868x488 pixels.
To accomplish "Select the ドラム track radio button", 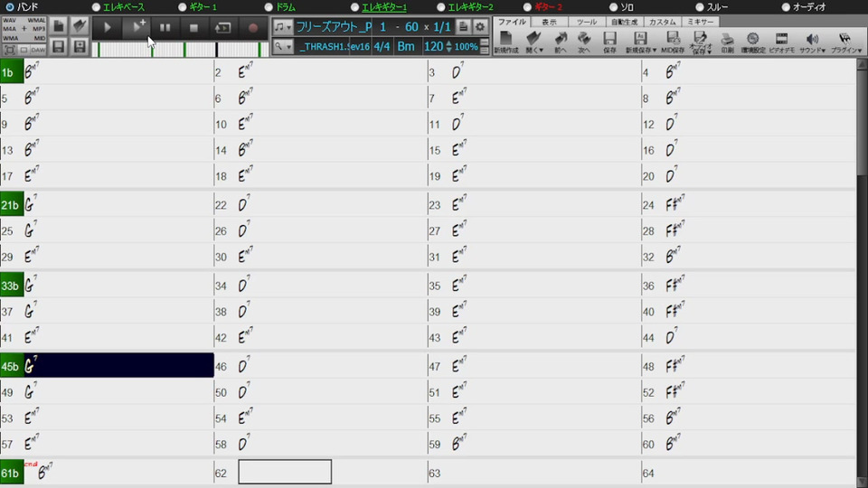I will coord(269,7).
